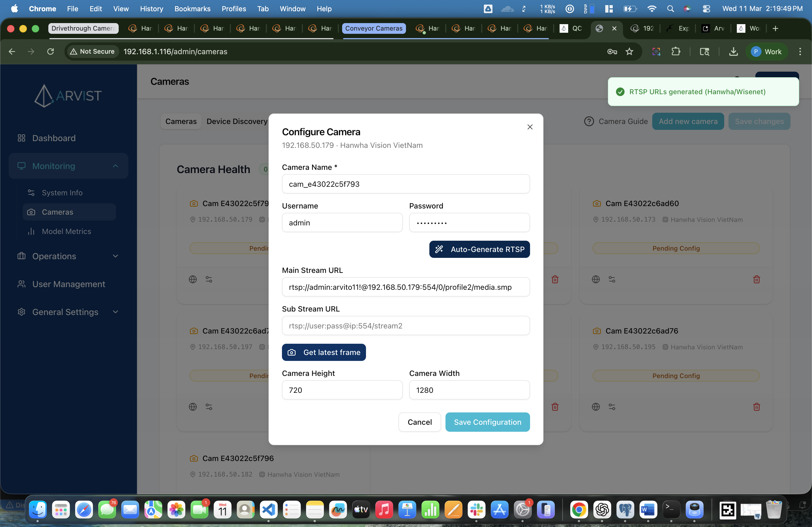The height and width of the screenshot is (527, 812).
Task: Expand the General Settings section
Action: click(115, 312)
